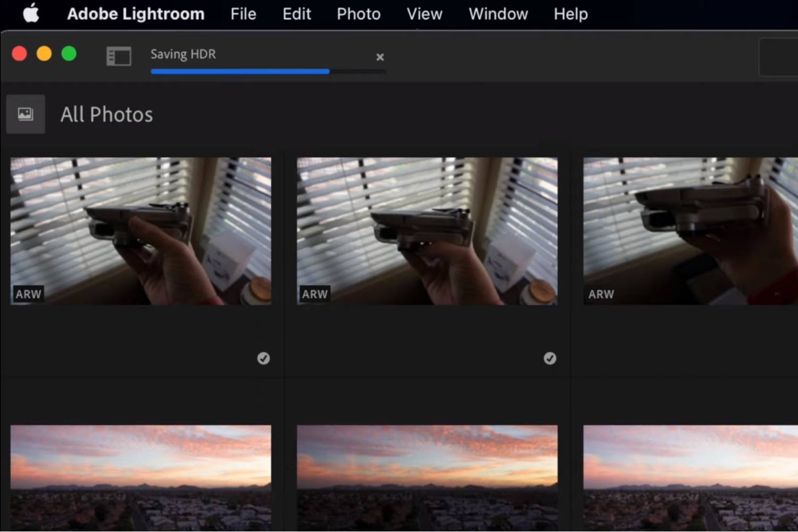This screenshot has height=532, width=798.
Task: Open the Apple menu
Action: coord(31,13)
